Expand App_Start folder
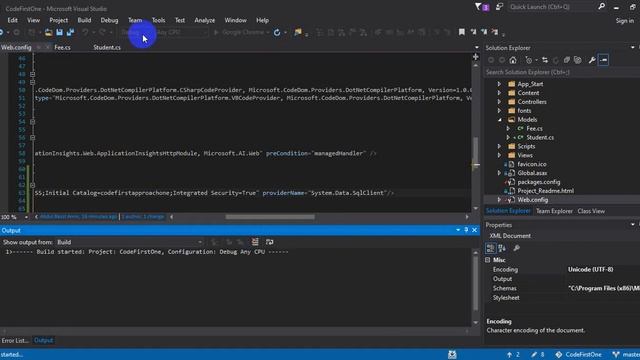Image resolution: width=640 pixels, height=360 pixels. 499,84
